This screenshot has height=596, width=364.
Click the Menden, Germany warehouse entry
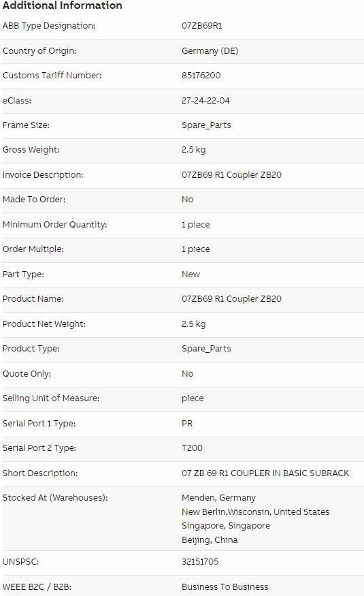(x=218, y=497)
